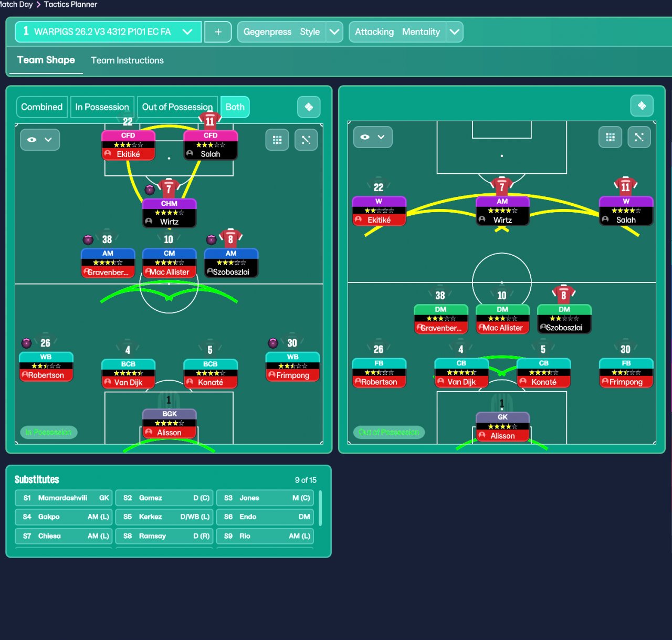Click the purple icon beside Robertson's number 26 shirt
Screen dimensions: 672x640
point(26,343)
